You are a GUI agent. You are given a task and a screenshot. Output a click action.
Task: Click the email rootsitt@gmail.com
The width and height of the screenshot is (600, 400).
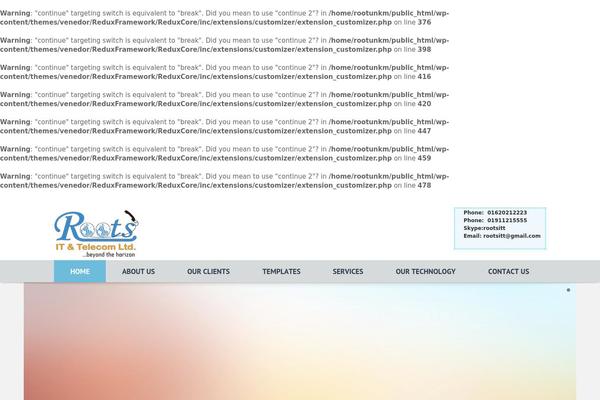512,236
